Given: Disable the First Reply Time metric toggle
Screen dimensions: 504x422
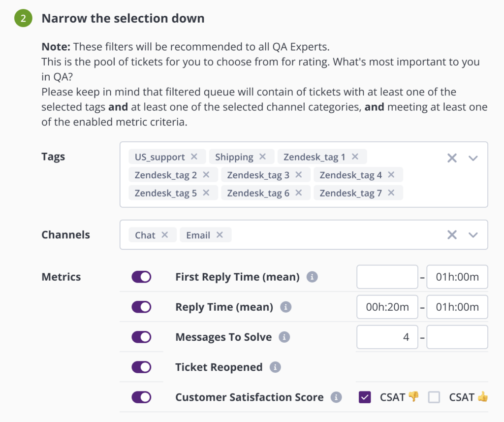Looking at the screenshot, I should (141, 277).
